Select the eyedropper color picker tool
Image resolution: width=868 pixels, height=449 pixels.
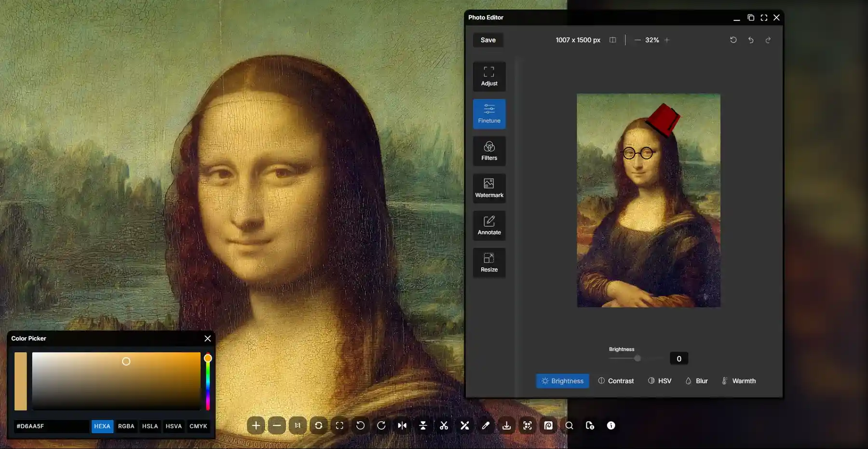pos(486,425)
